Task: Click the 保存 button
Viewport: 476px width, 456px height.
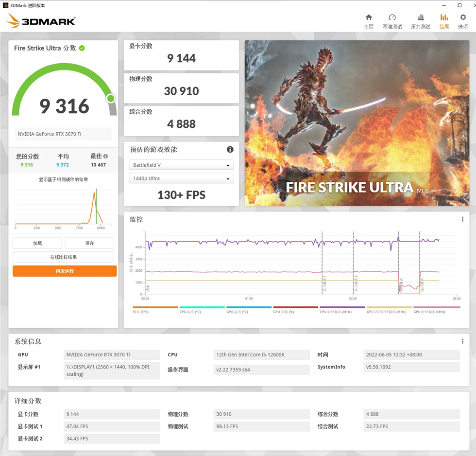Action: point(89,243)
